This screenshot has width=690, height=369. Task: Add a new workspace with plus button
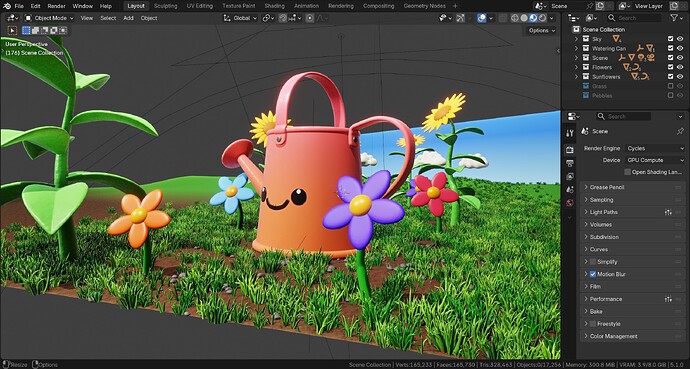(x=455, y=6)
